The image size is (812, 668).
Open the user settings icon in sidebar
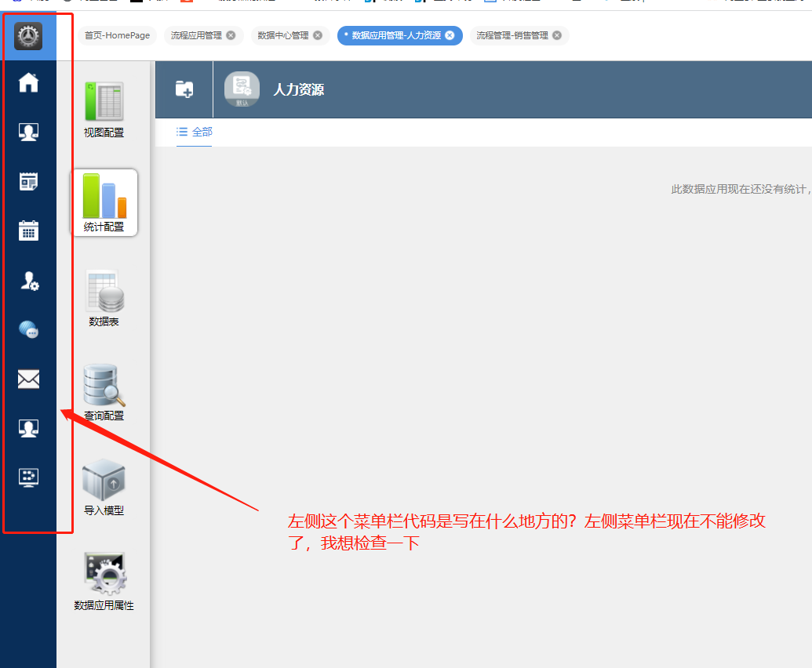[28, 280]
